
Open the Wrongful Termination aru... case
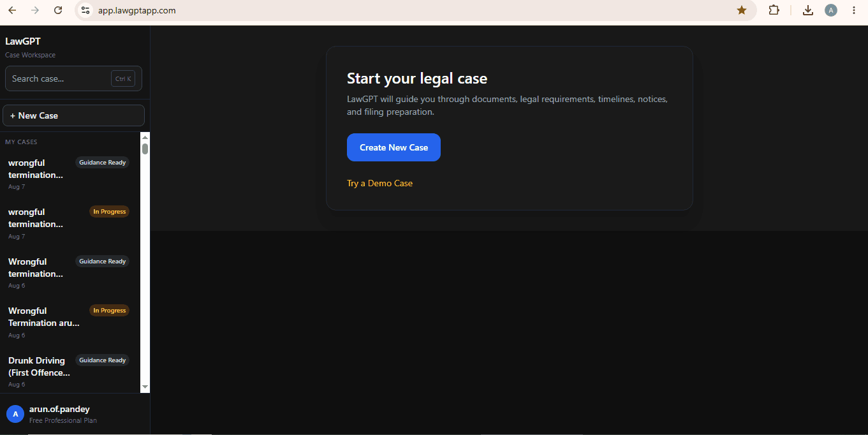pyautogui.click(x=69, y=322)
